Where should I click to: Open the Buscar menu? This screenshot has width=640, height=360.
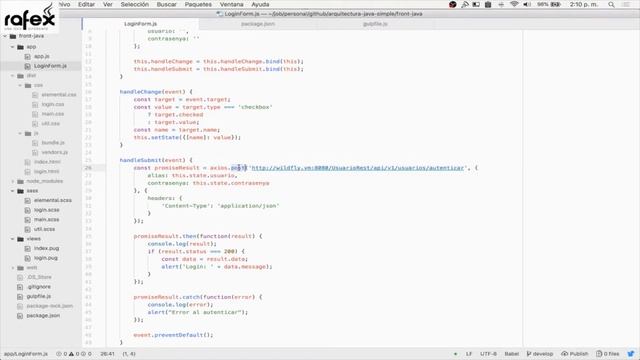(x=167, y=4)
